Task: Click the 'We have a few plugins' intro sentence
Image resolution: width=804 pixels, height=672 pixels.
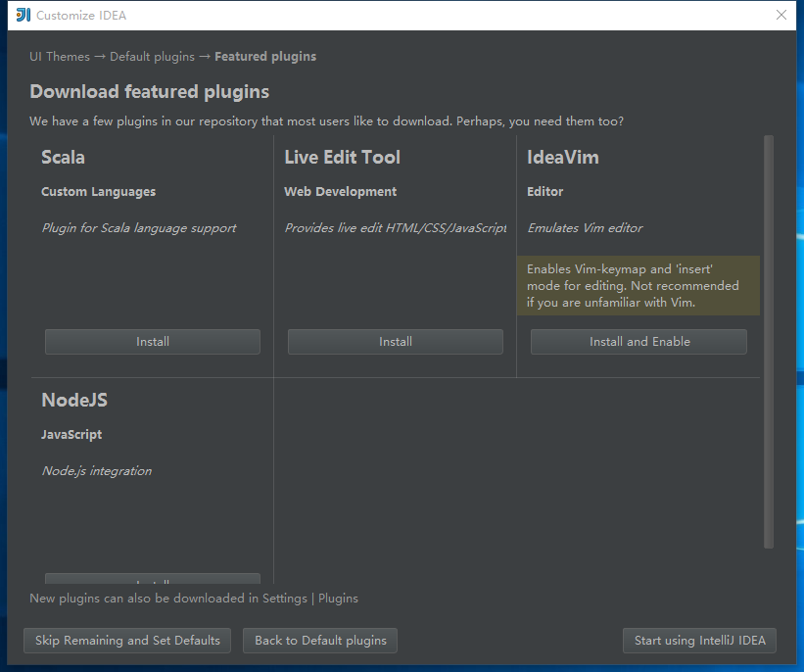Action: click(327, 121)
